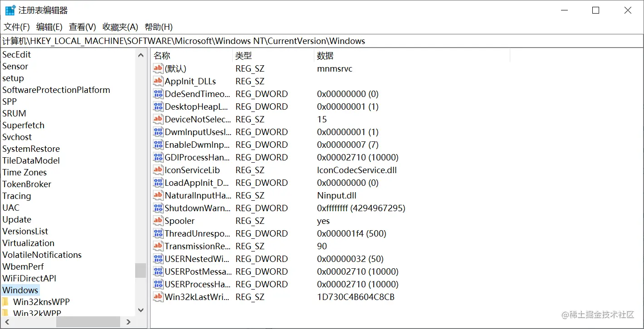
Task: Click the IconServiceLib string icon
Action: click(158, 170)
